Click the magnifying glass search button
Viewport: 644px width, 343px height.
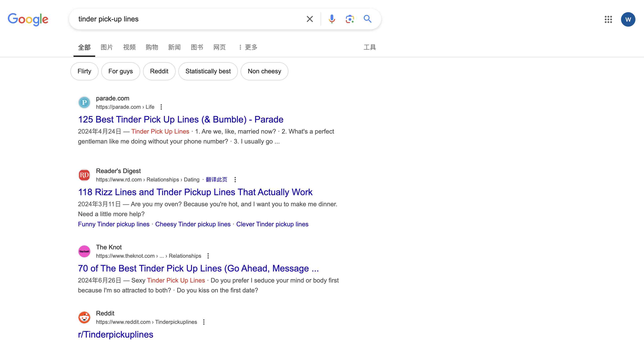pos(368,19)
